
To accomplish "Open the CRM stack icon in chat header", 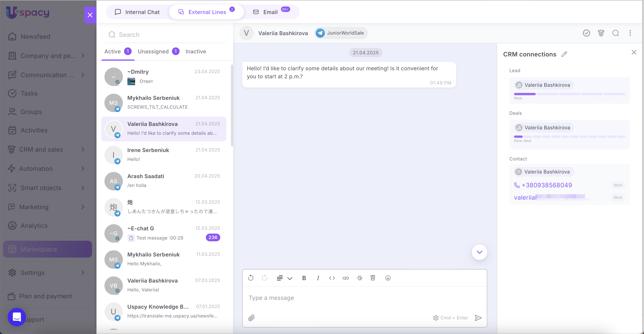I will (601, 33).
